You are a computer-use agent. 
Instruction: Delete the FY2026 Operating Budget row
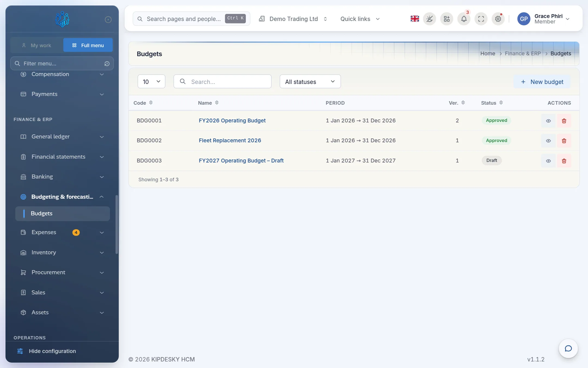[x=564, y=121]
